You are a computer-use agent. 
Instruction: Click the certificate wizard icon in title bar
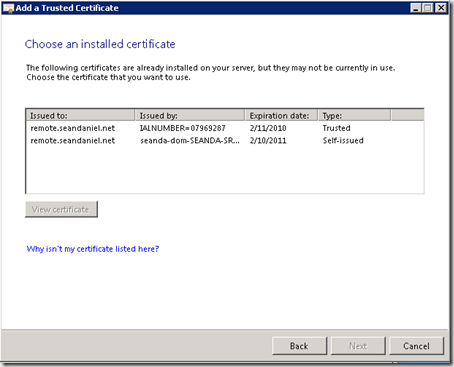tap(8, 8)
